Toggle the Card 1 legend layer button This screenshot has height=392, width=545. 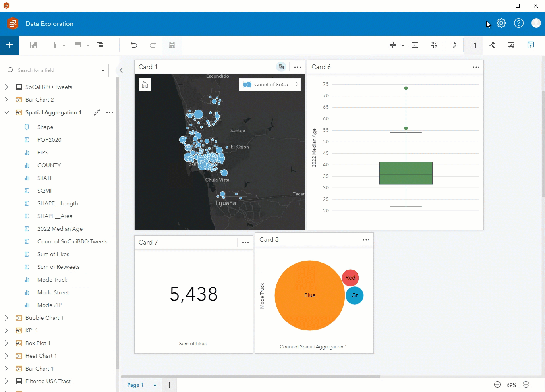coord(281,67)
